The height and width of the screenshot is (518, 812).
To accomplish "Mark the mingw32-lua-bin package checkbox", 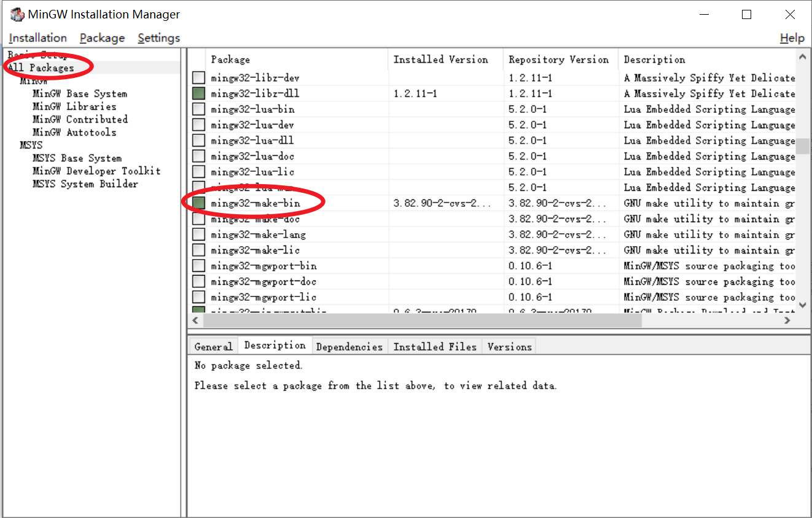I will (x=198, y=109).
